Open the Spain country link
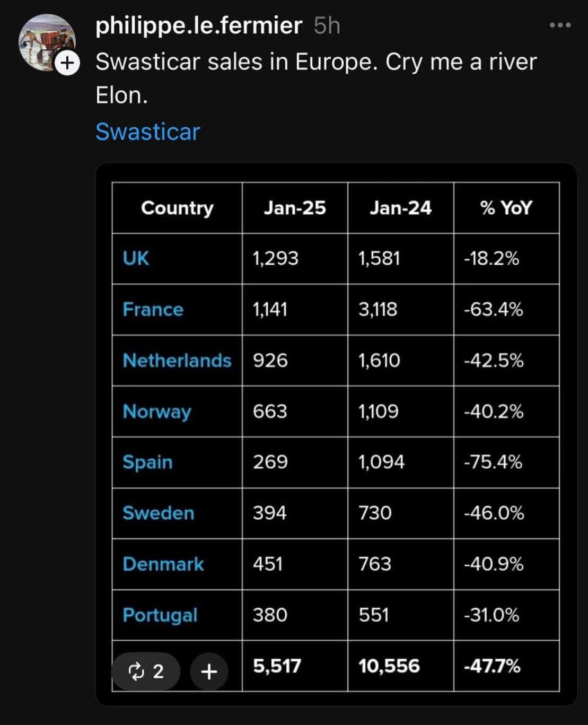588x725 pixels. click(147, 462)
